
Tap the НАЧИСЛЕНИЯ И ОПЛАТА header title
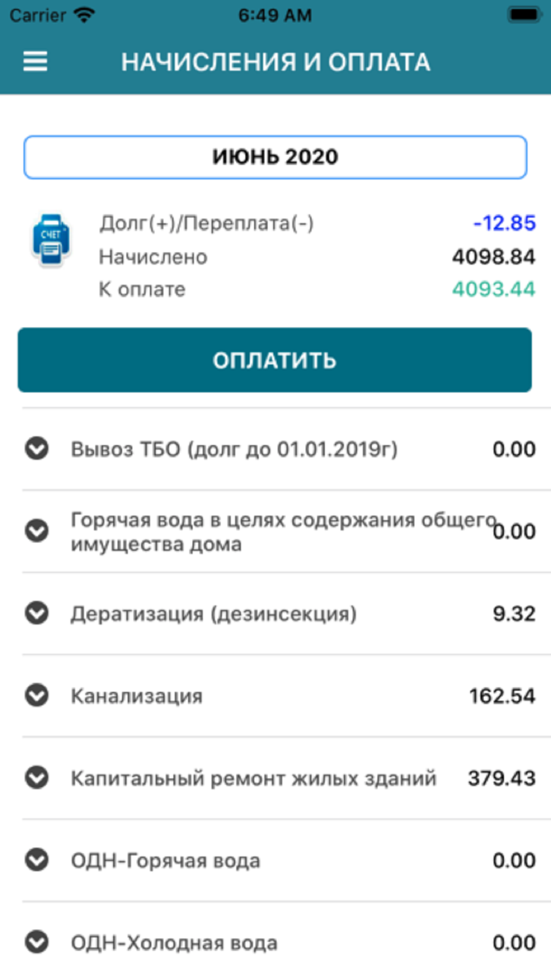(x=275, y=62)
